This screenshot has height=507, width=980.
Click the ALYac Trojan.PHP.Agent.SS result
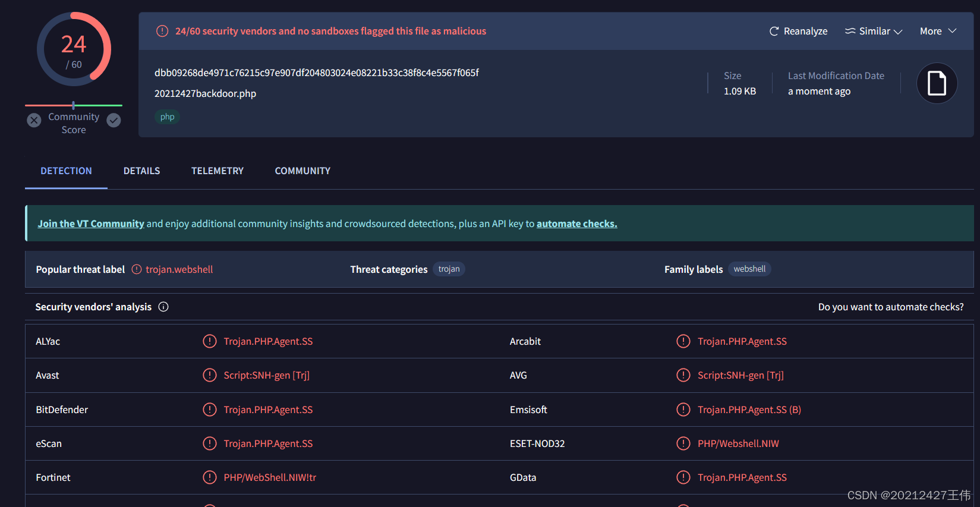click(268, 341)
